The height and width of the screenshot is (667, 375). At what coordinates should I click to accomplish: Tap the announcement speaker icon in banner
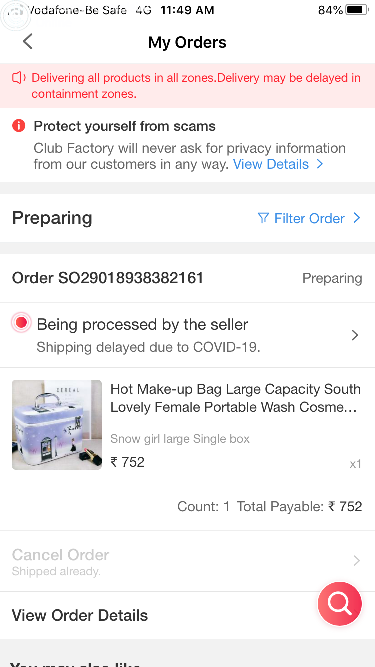19,78
